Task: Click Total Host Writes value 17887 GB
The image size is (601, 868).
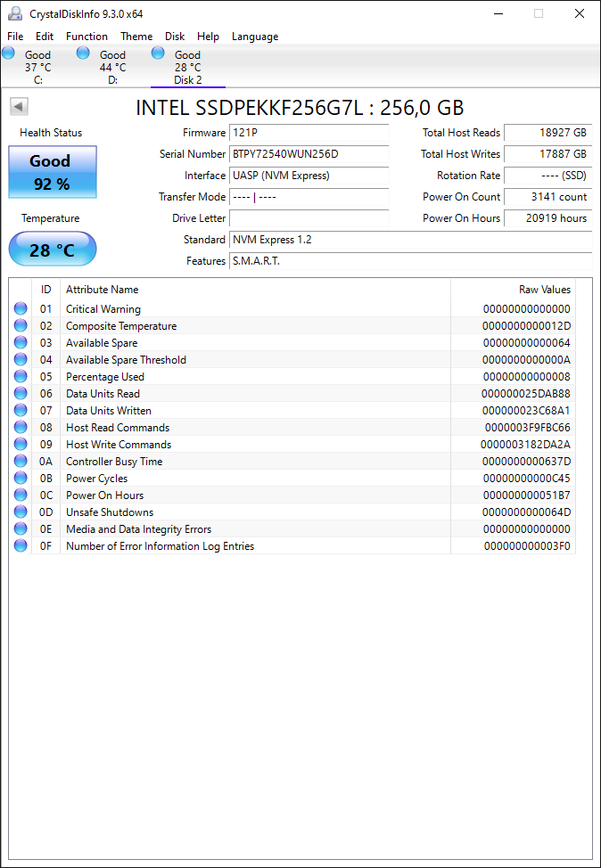Action: [547, 154]
